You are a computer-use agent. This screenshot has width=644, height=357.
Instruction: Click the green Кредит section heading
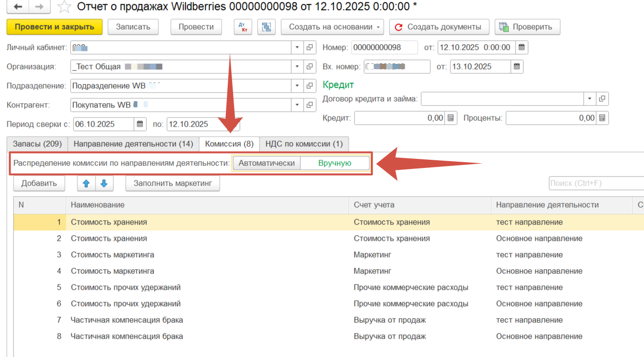[338, 85]
